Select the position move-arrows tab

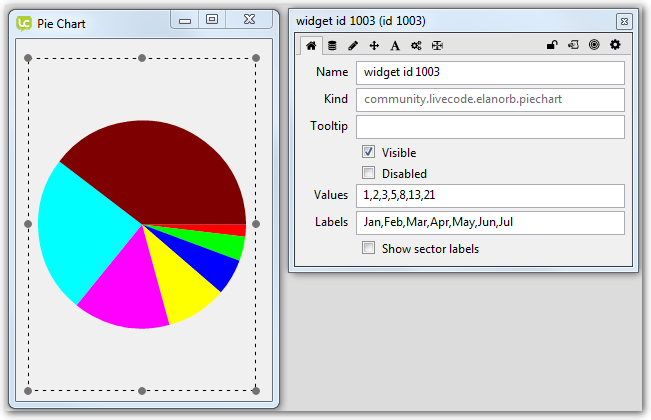[x=374, y=45]
